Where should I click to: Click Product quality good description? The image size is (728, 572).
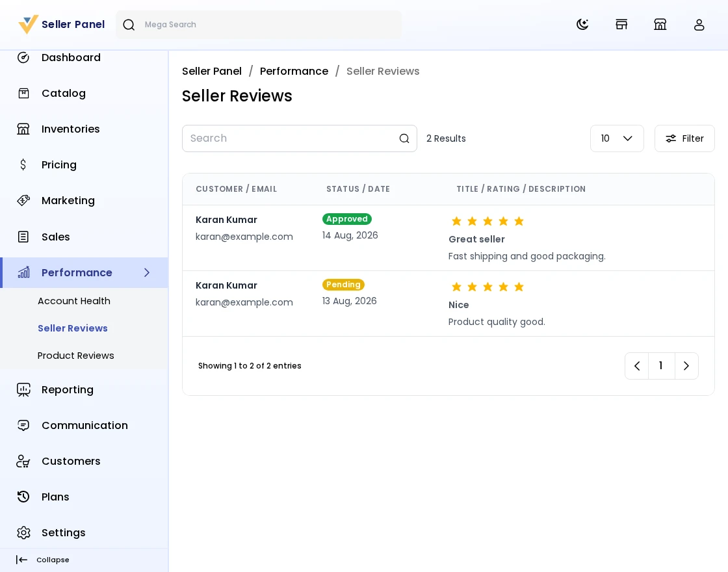point(497,322)
